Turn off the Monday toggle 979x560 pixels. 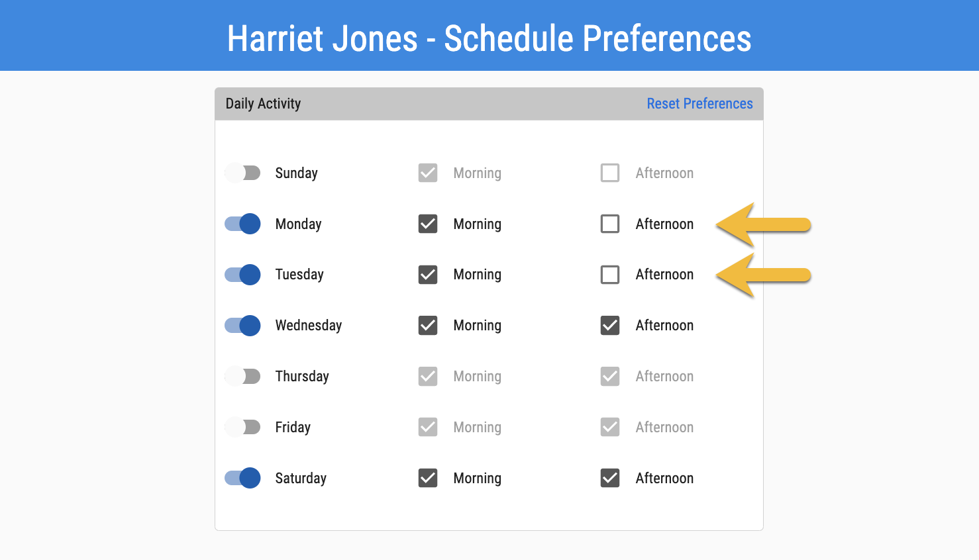[x=242, y=224]
